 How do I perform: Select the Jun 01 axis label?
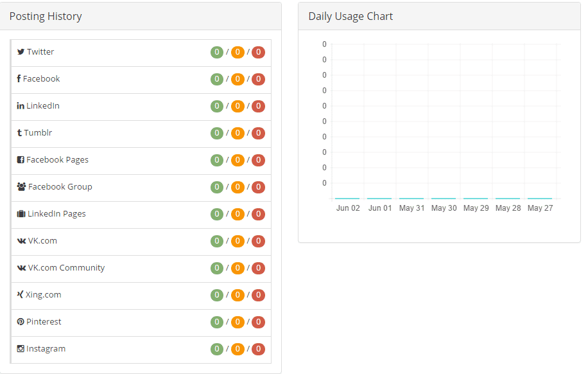click(x=380, y=208)
